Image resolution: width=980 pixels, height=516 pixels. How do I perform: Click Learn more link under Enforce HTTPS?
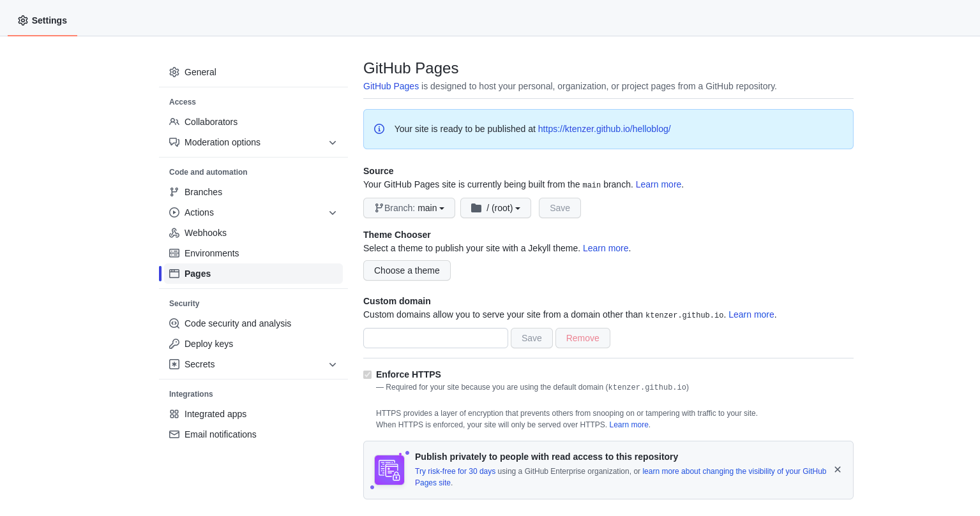click(629, 425)
